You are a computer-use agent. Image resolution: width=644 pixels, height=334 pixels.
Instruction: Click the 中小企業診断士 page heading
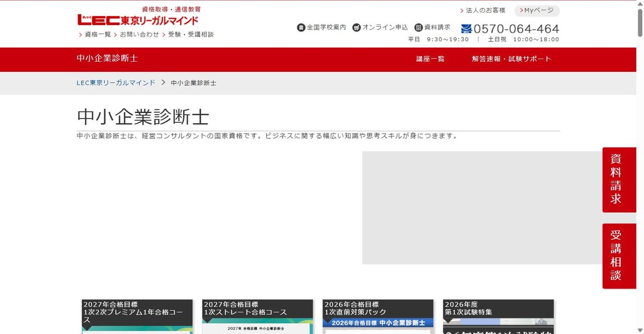pyautogui.click(x=143, y=116)
